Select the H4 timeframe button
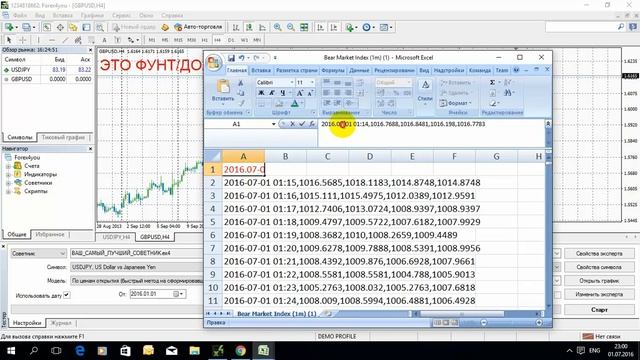 coord(218,40)
